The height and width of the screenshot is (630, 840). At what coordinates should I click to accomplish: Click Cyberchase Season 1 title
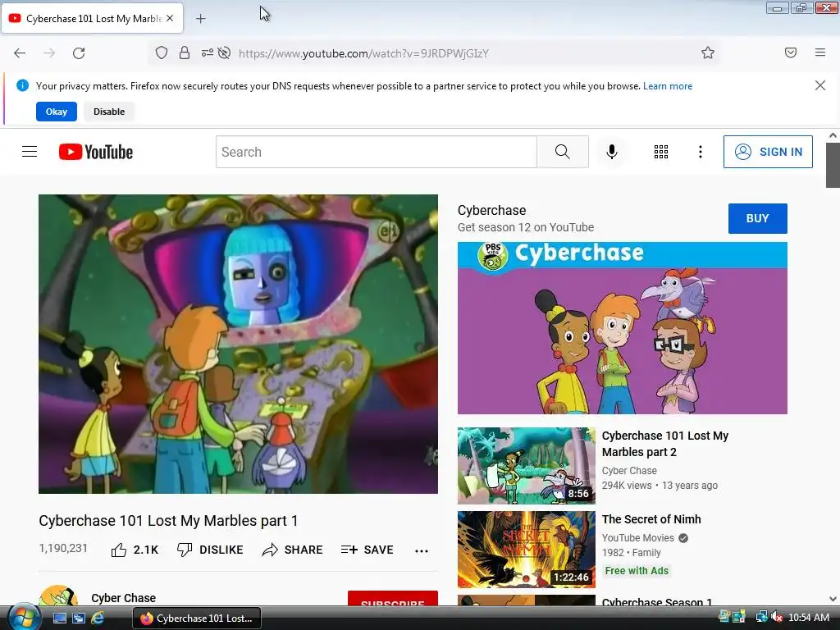[657, 601]
